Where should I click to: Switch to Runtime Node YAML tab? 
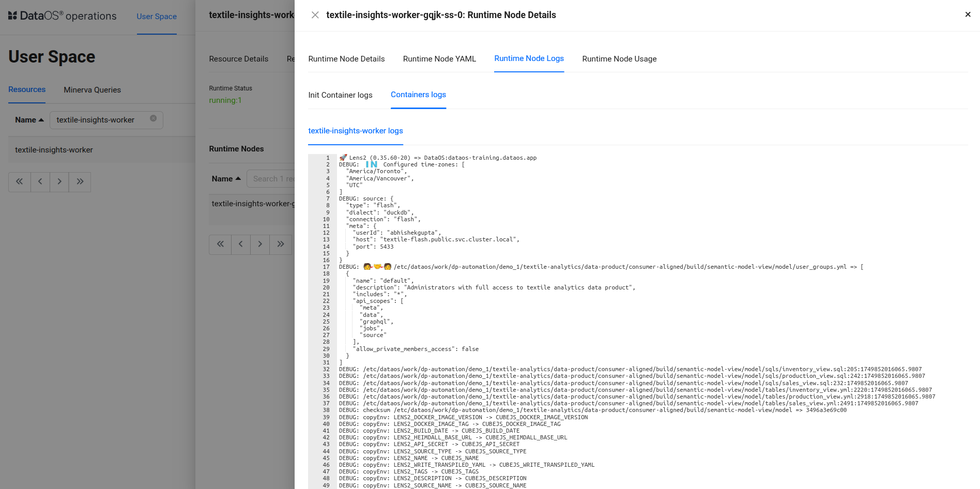(439, 59)
